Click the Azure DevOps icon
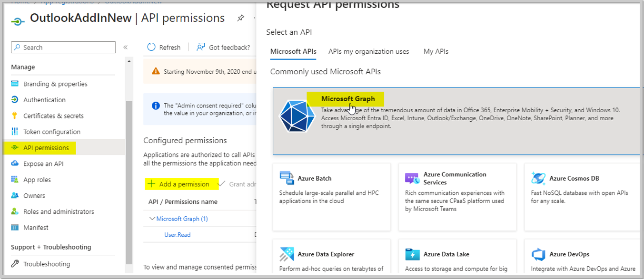 coord(538,254)
